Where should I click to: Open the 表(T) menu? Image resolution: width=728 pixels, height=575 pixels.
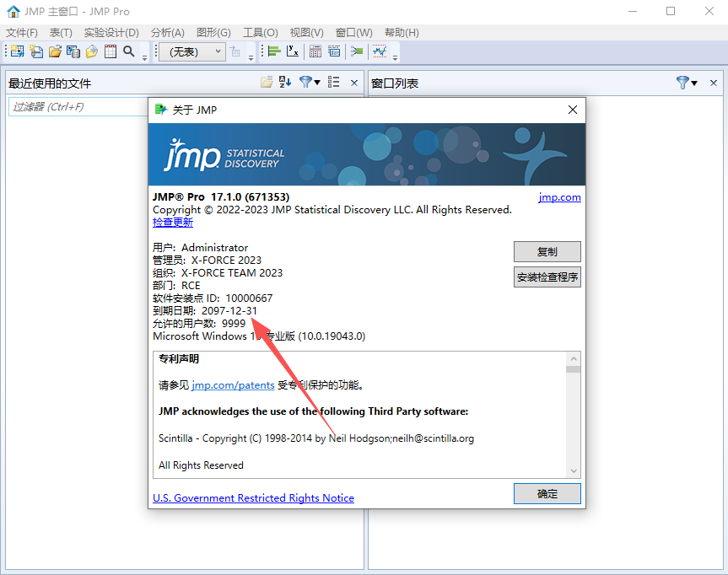[x=61, y=33]
